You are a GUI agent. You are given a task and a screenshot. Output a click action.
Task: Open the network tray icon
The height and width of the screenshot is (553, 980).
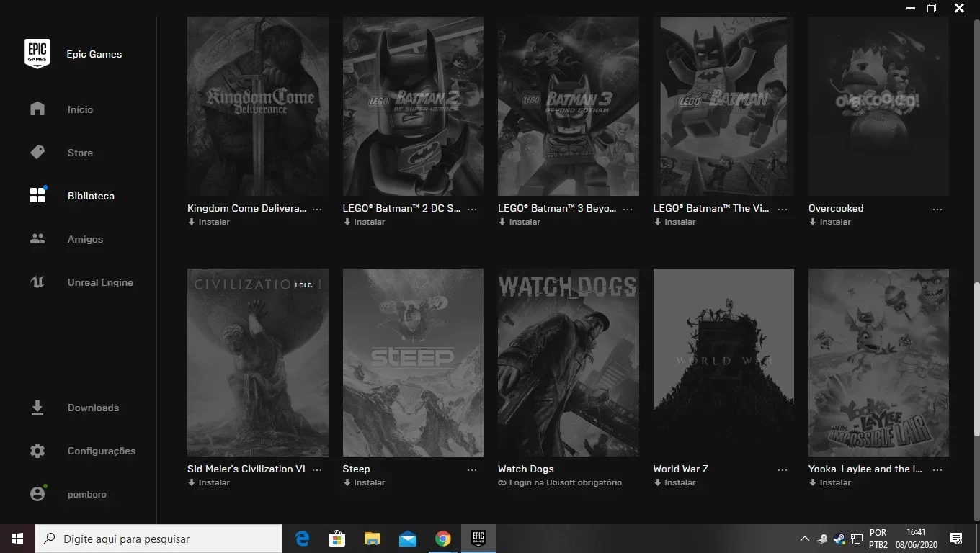pos(857,539)
